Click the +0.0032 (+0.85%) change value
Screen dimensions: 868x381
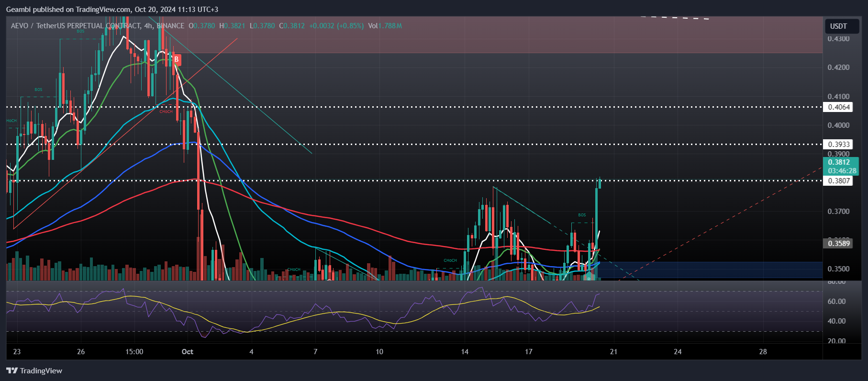336,26
